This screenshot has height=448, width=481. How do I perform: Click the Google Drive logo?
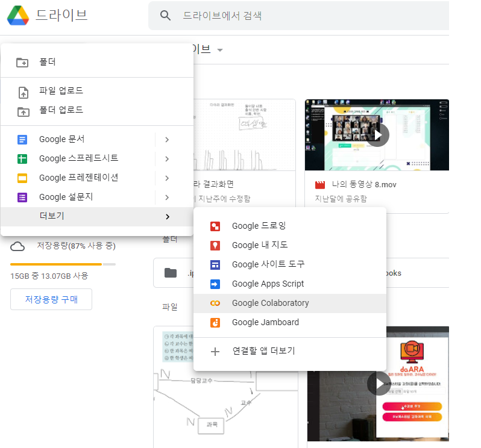pyautogui.click(x=18, y=15)
